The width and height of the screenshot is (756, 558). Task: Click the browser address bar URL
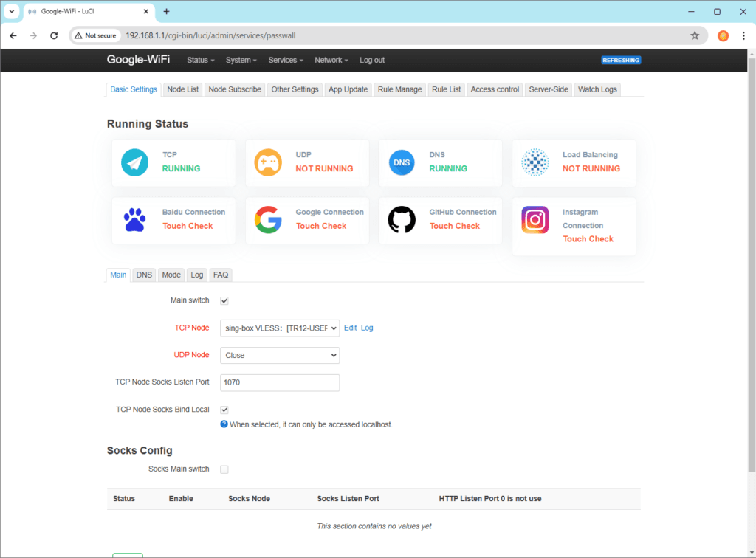[x=210, y=35]
